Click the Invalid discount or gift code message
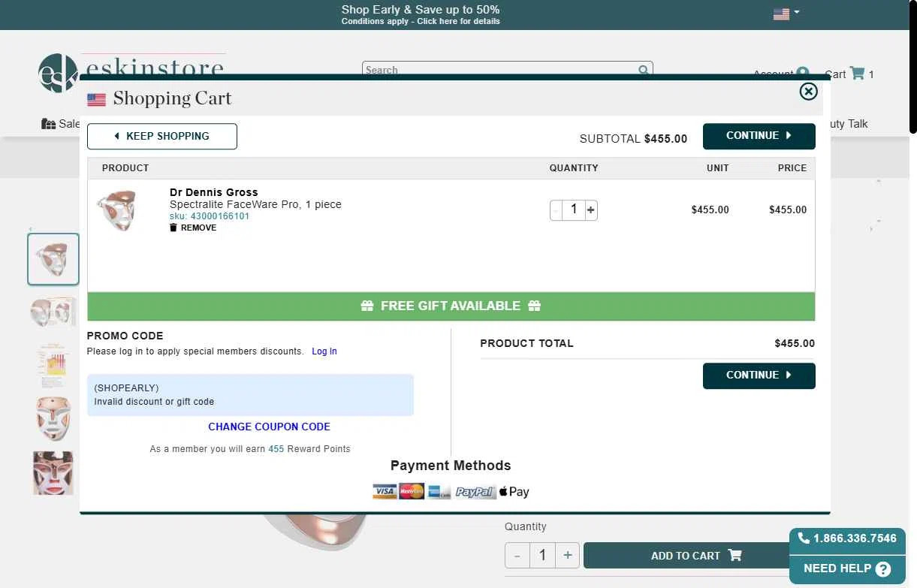The height and width of the screenshot is (588, 917). (x=154, y=402)
